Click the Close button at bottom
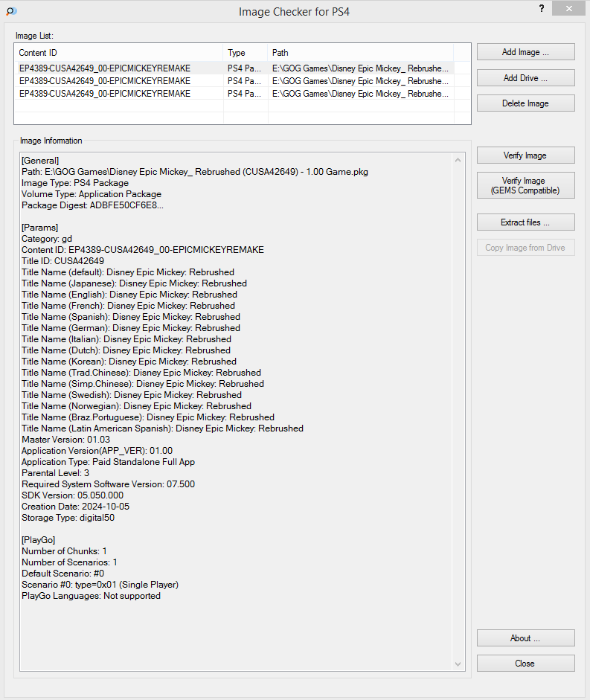Viewport: 590px width, 700px height. tap(526, 664)
